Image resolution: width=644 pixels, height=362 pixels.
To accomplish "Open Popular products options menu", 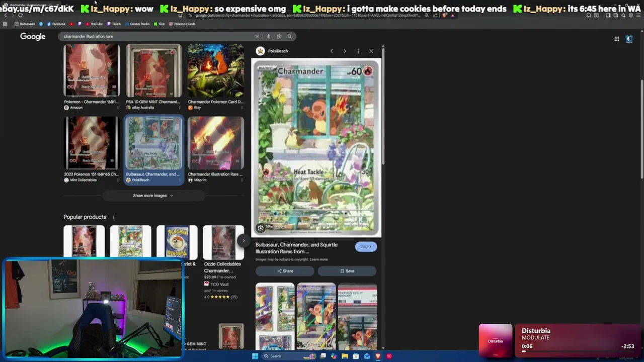I will [x=113, y=217].
